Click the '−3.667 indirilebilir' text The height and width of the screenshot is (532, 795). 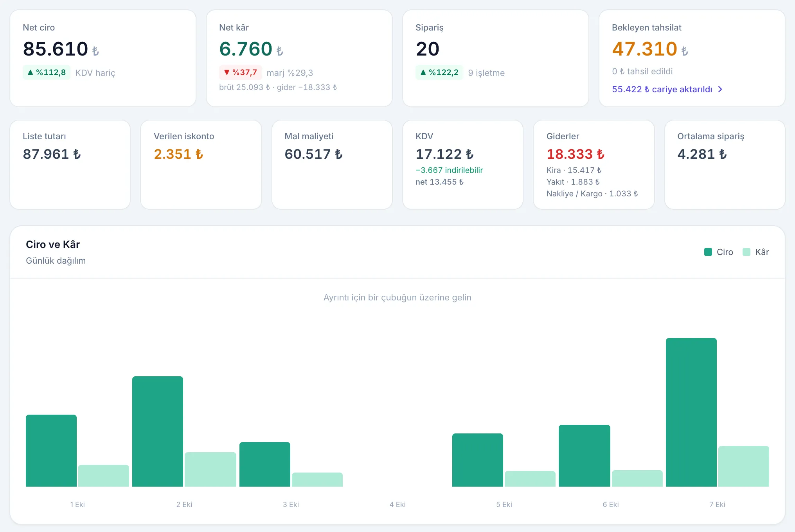449,170
